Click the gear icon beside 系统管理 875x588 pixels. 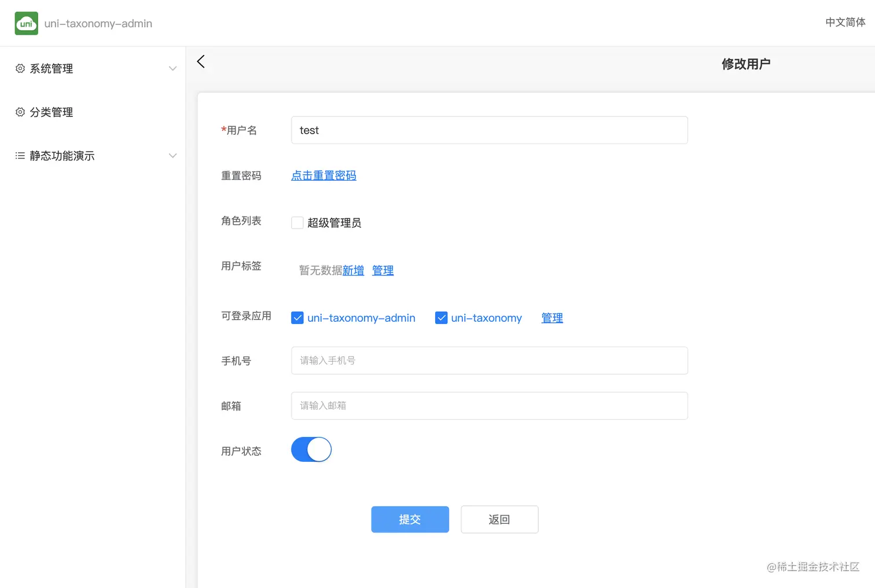coord(19,68)
